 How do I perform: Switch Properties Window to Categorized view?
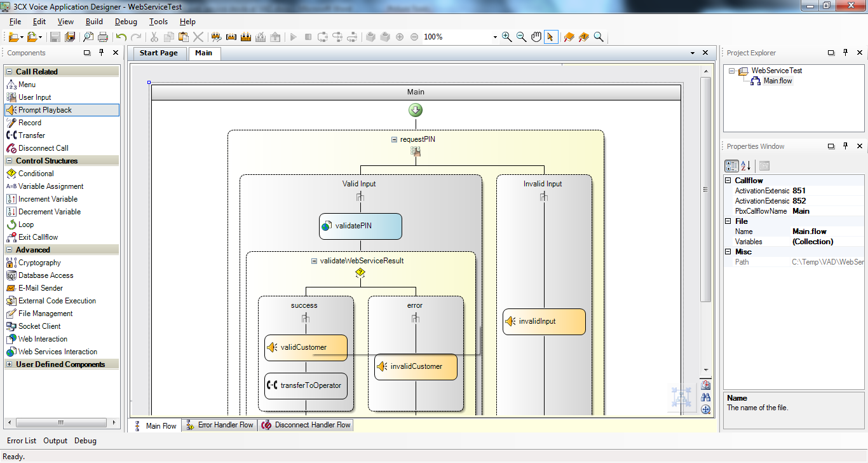731,166
